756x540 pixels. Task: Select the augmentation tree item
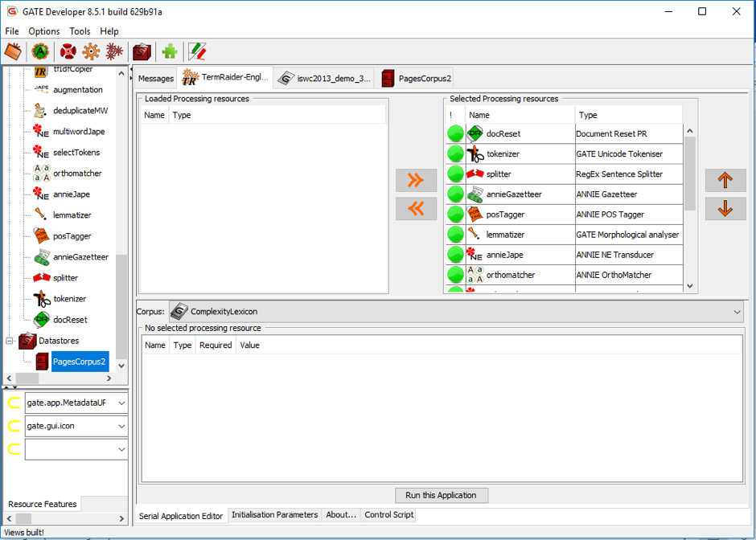pos(78,90)
